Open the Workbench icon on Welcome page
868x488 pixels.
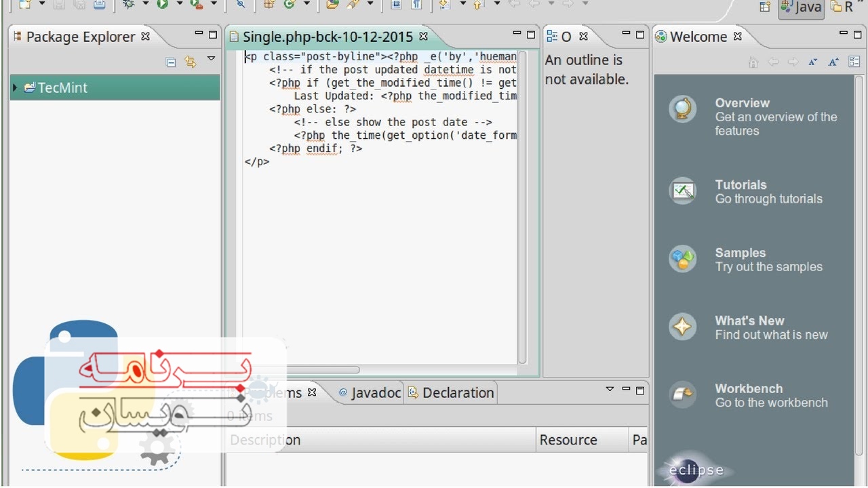point(682,395)
